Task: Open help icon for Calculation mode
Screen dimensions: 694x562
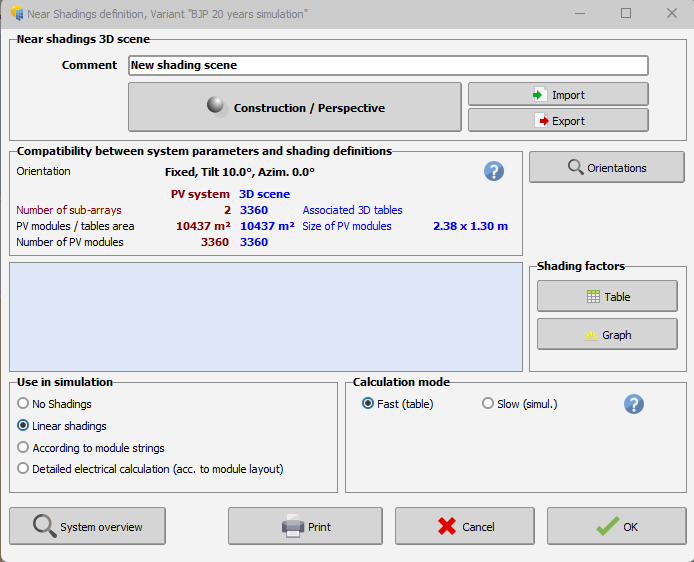Action: point(634,404)
